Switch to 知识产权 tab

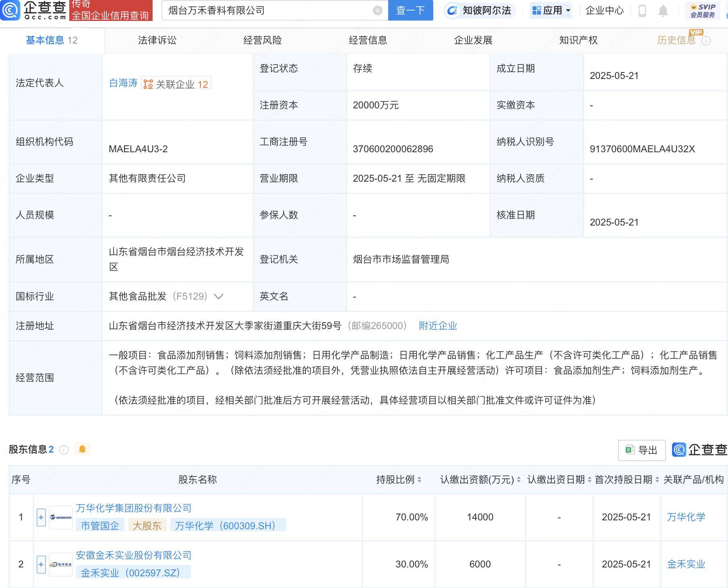(579, 40)
